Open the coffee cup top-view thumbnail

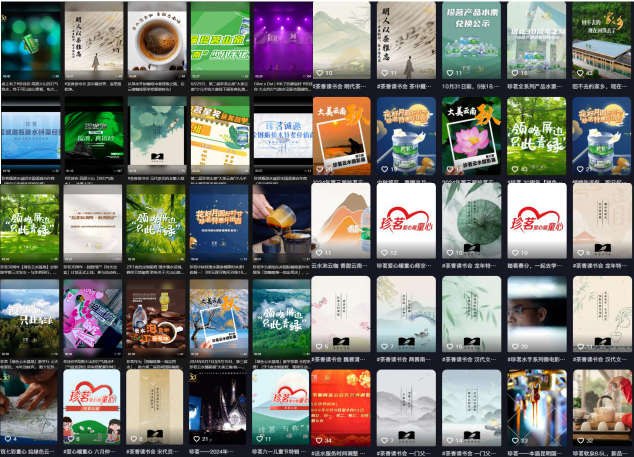tap(157, 41)
